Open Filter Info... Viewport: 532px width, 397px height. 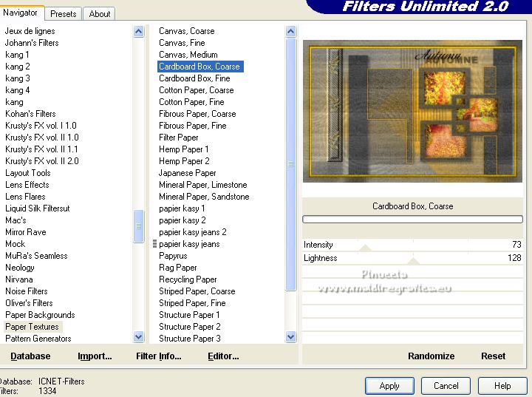coord(159,356)
